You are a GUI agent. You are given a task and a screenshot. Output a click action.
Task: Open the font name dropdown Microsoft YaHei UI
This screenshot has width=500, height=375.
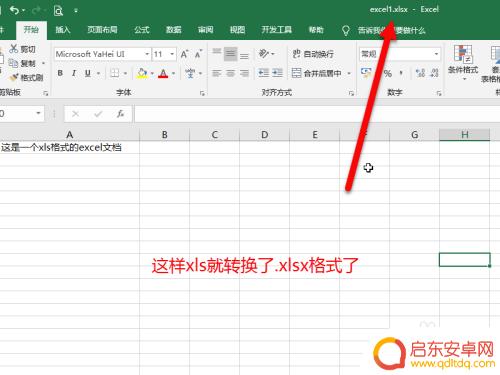tap(147, 54)
